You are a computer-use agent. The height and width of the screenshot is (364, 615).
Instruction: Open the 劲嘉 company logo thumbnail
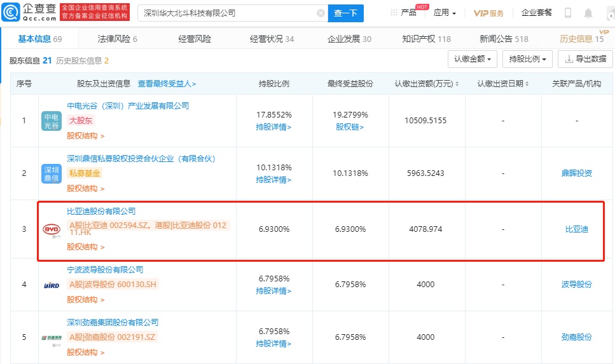click(52, 338)
